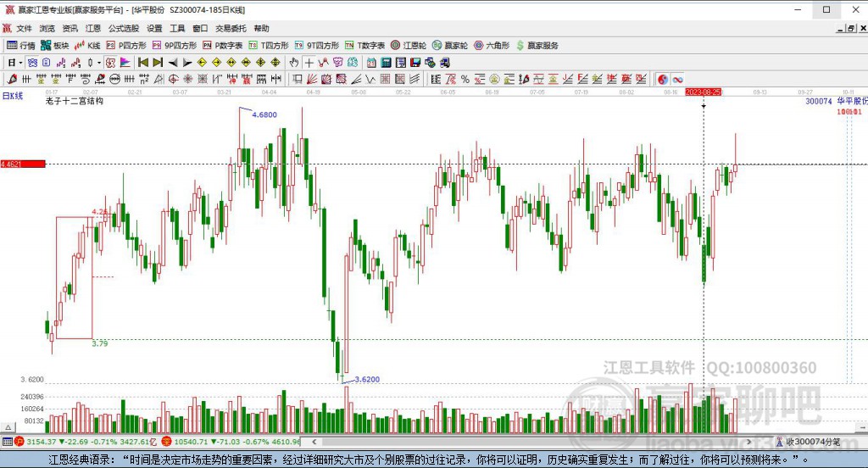The image size is (868, 468).
Task: Open the 公式选股 menu
Action: pyautogui.click(x=124, y=28)
